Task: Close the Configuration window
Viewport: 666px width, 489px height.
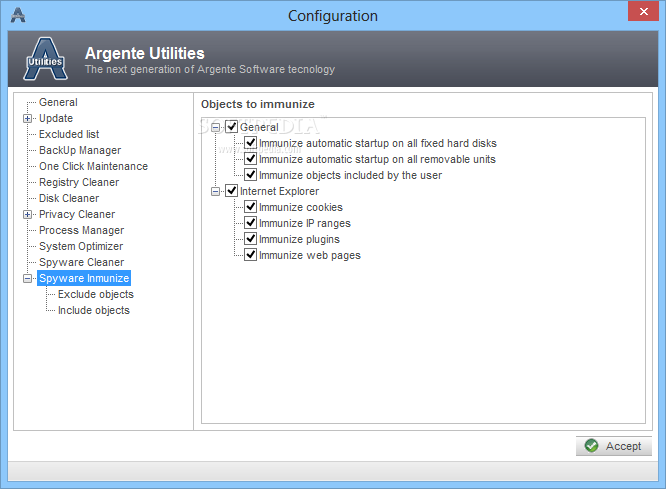Action: (x=643, y=11)
